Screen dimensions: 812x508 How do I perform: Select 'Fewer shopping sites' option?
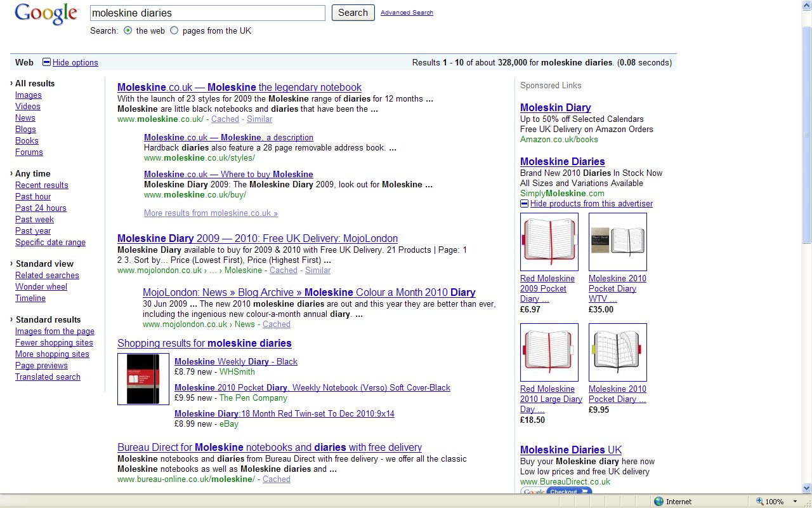[x=54, y=343]
